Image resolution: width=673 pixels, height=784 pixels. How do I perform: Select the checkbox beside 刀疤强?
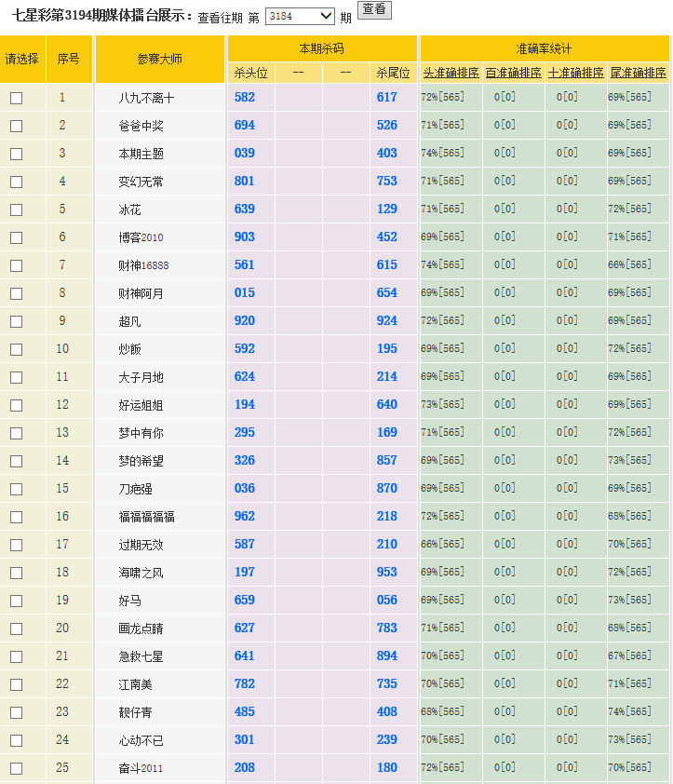(16, 489)
